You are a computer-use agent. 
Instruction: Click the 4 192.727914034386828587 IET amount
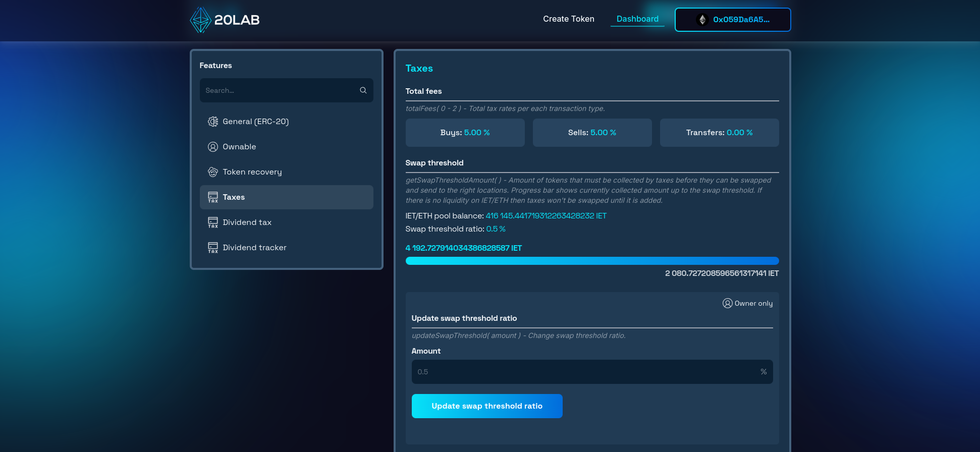pos(464,248)
